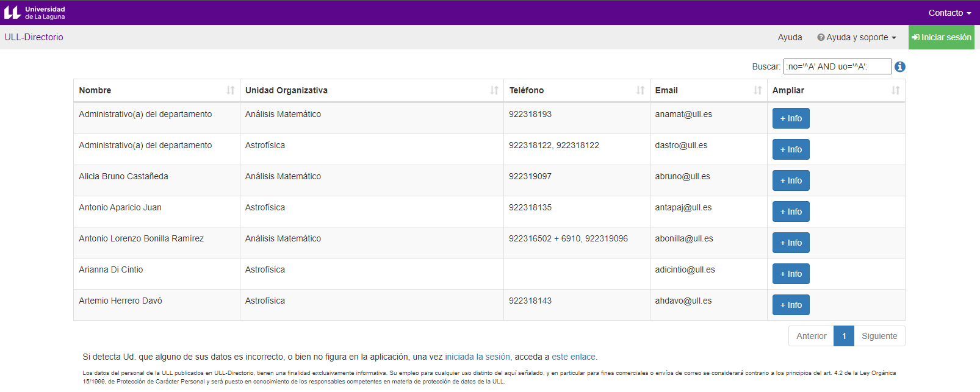Select page 1 in pagination
The height and width of the screenshot is (392, 980).
point(843,336)
